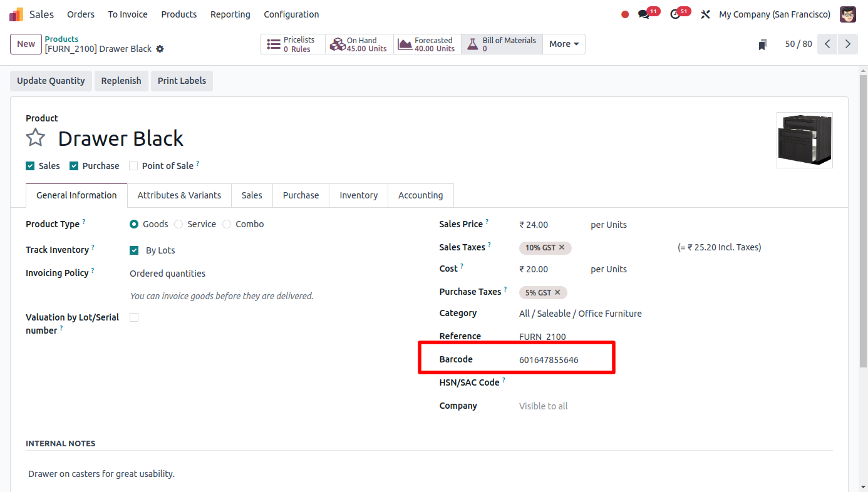Open the Pricelists smart button icon
The height and width of the screenshot is (492, 868).
[x=273, y=44]
